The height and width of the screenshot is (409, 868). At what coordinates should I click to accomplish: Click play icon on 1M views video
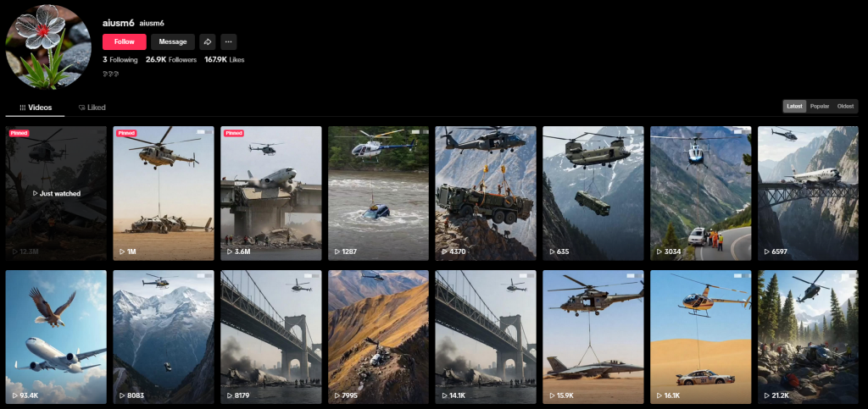tap(122, 252)
